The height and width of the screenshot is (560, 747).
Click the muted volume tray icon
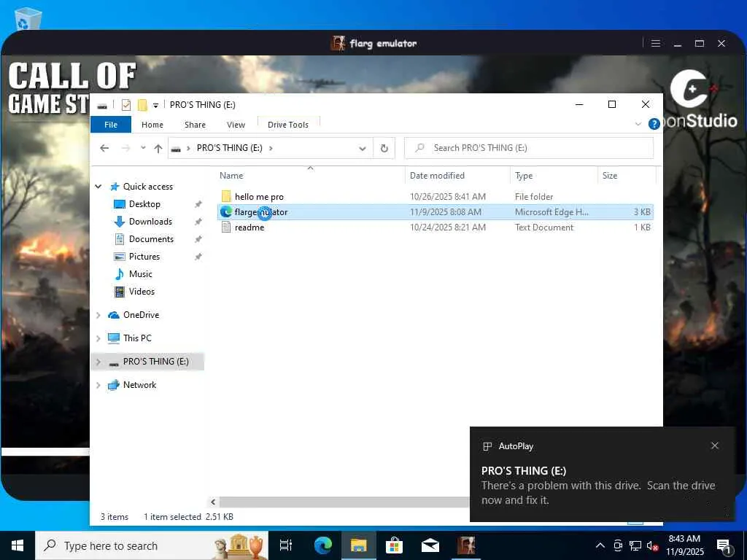tap(651, 545)
